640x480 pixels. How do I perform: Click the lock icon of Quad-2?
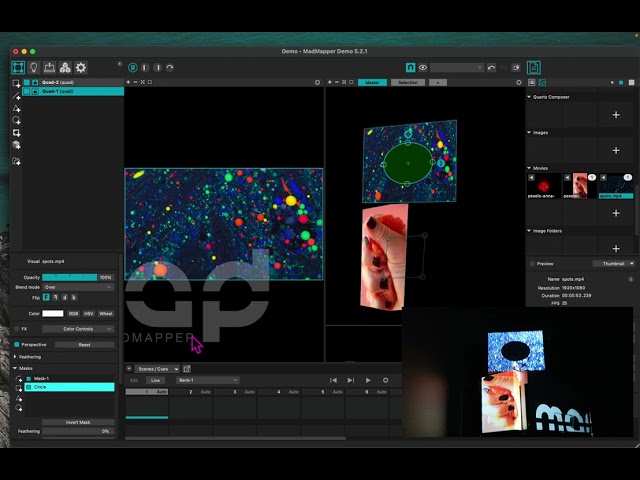coord(35,82)
